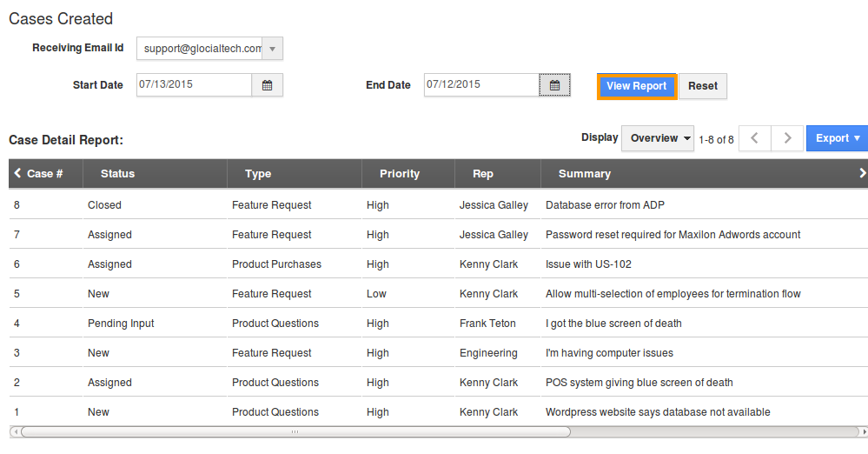The image size is (868, 454).
Task: Sort table by Priority column header
Action: click(x=400, y=173)
